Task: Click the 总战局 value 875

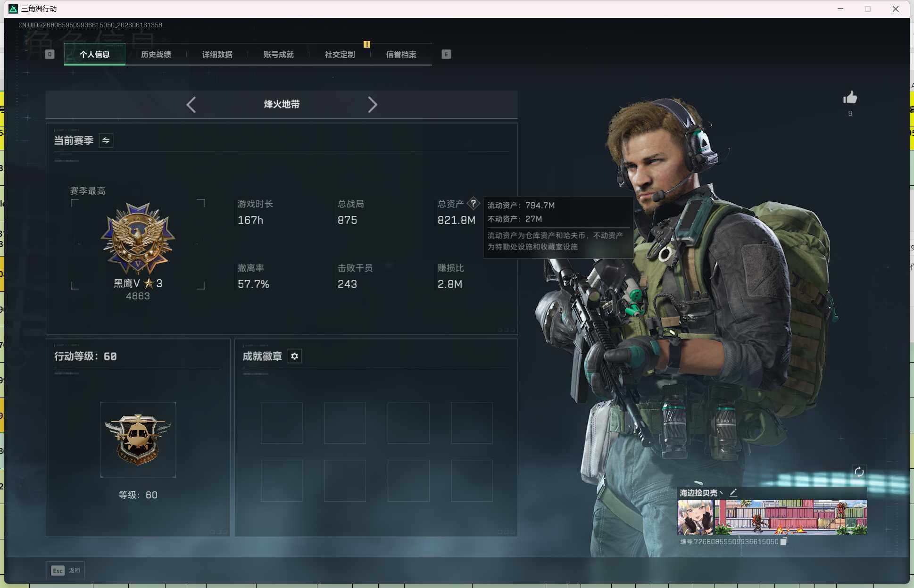Action: [347, 220]
